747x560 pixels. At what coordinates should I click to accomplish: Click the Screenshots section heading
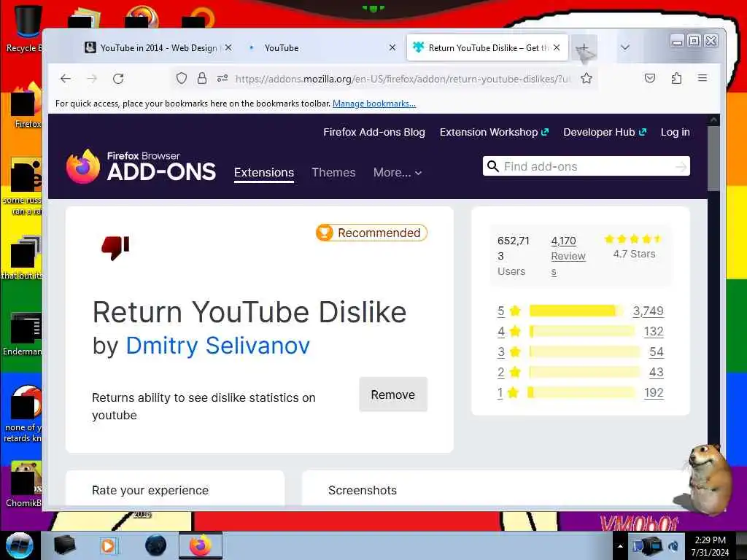pos(362,491)
